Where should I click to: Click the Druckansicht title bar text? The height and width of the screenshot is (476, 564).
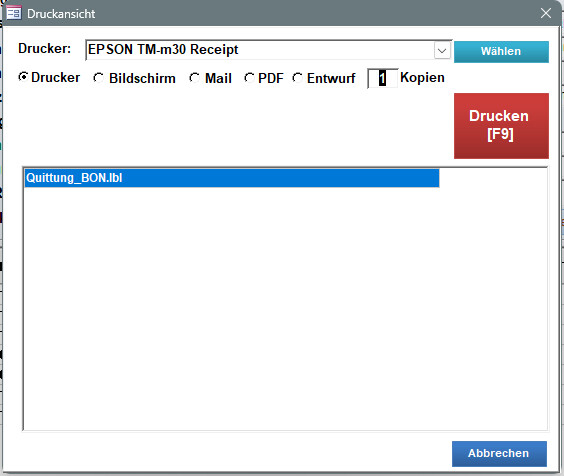(x=61, y=14)
